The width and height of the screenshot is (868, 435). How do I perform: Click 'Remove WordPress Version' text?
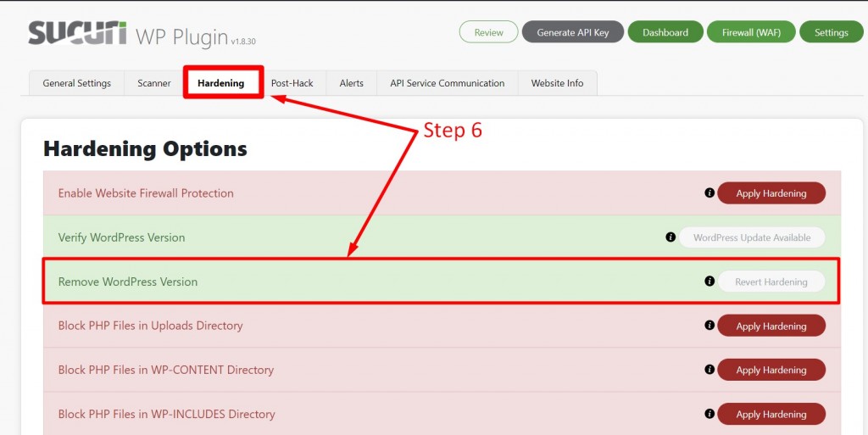tap(128, 282)
